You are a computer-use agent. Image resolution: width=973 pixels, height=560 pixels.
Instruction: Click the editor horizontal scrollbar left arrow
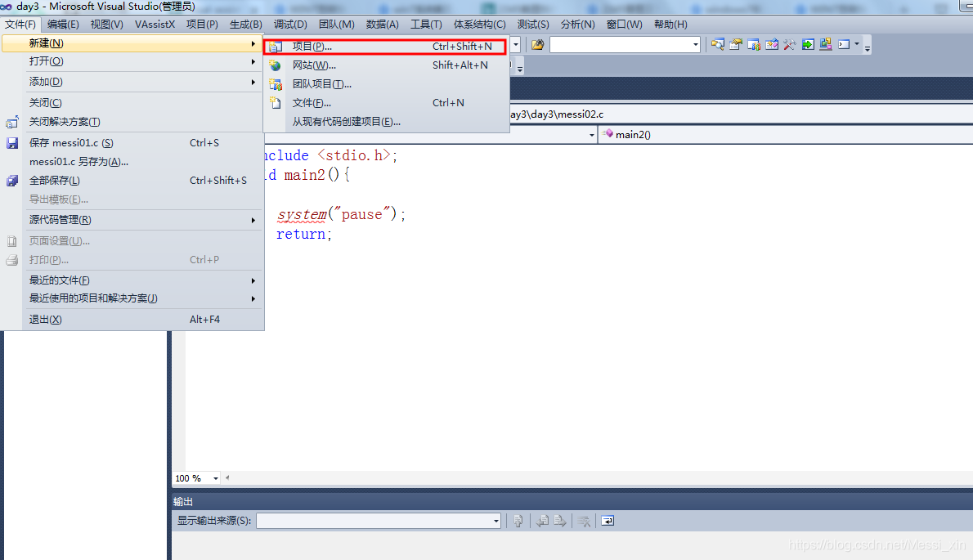pos(227,477)
